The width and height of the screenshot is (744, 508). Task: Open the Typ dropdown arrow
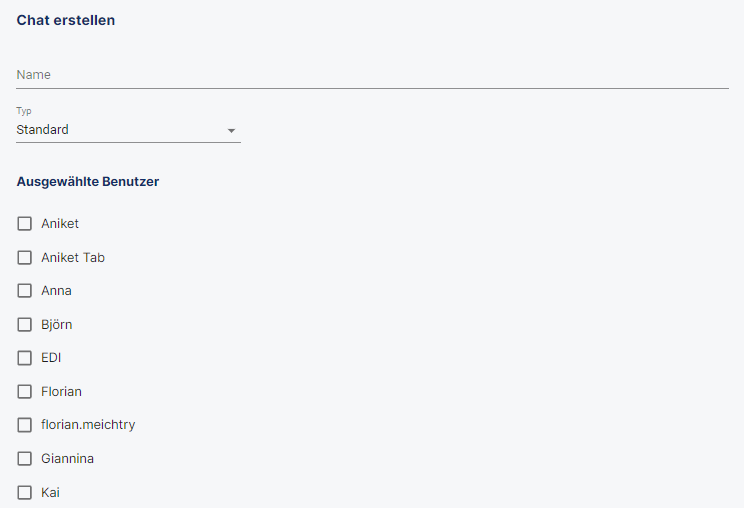point(231,130)
